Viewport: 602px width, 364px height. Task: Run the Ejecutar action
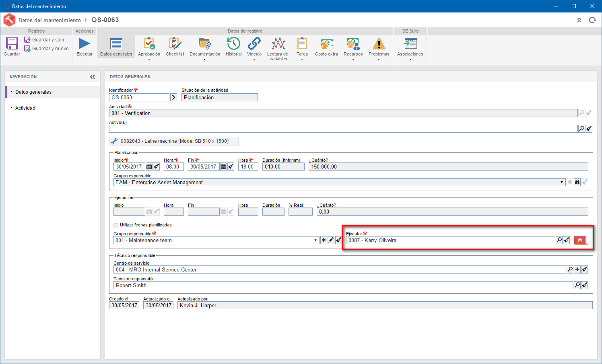(85, 47)
